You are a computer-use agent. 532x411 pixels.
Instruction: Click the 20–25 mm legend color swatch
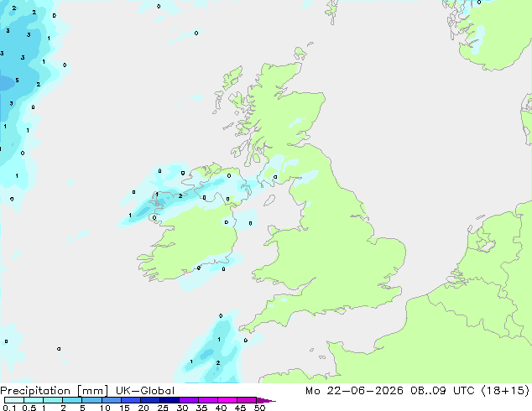coord(149,400)
